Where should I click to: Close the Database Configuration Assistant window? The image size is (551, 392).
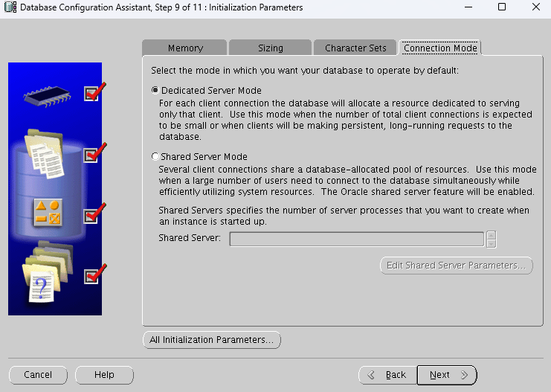click(536, 7)
